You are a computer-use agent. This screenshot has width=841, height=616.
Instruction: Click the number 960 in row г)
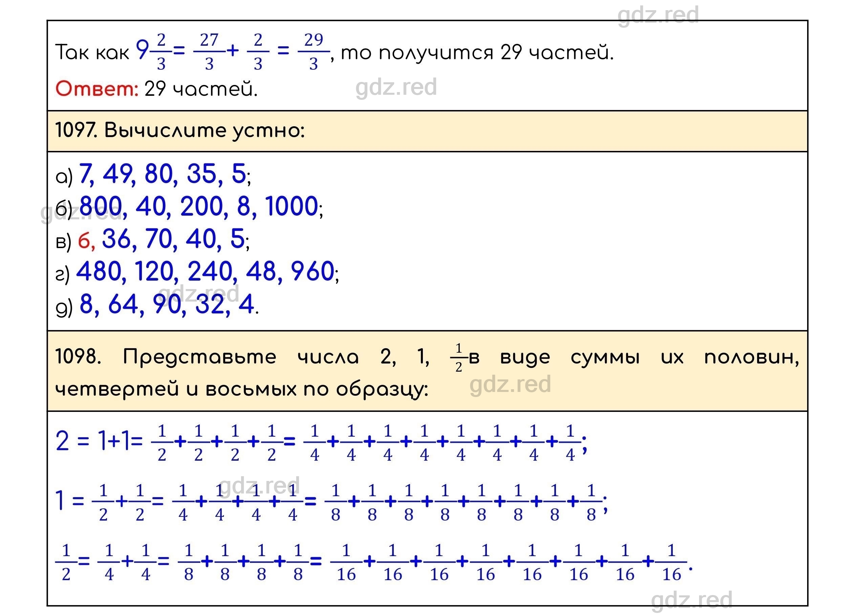click(x=312, y=271)
